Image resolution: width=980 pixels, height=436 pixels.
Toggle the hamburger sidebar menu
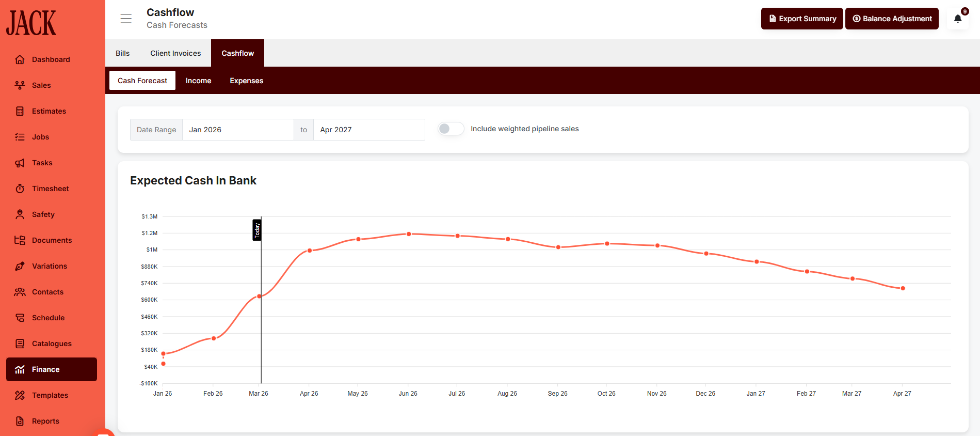point(126,19)
